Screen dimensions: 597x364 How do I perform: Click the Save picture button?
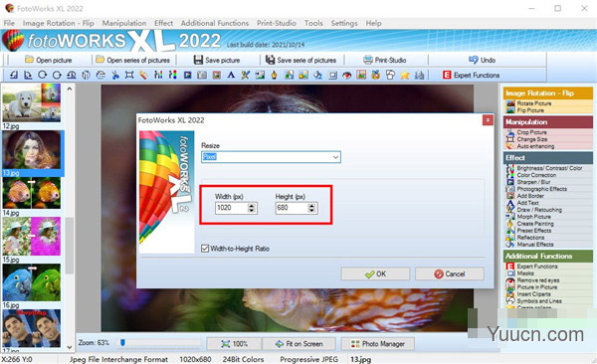coord(217,60)
